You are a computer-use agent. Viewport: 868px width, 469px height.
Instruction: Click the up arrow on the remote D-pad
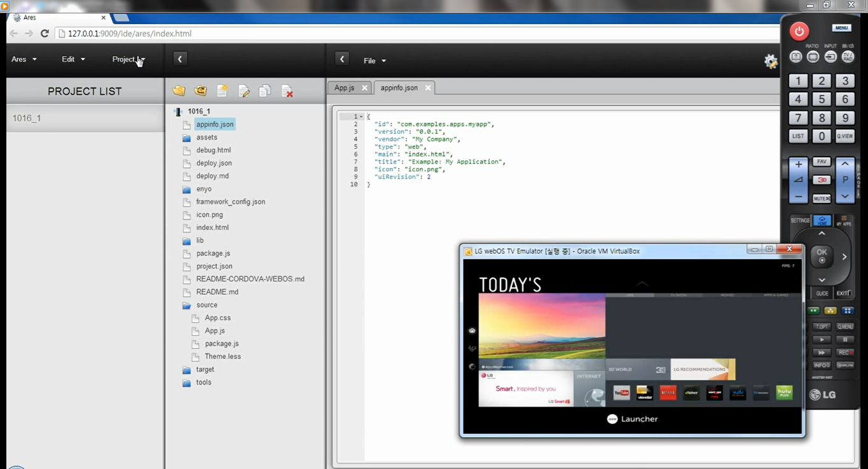point(822,234)
